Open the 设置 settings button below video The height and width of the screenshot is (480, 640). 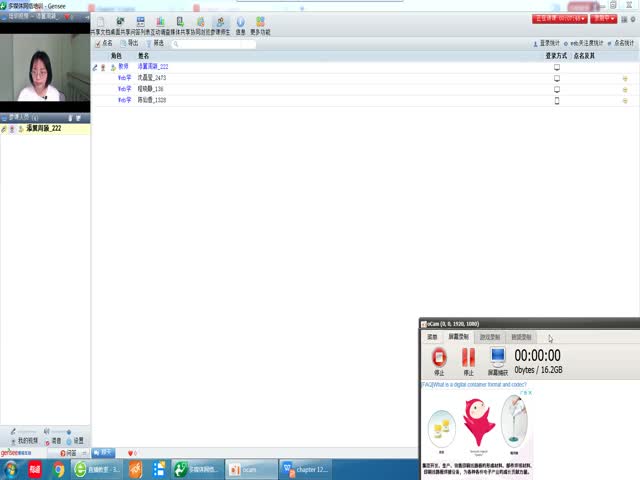pos(76,440)
